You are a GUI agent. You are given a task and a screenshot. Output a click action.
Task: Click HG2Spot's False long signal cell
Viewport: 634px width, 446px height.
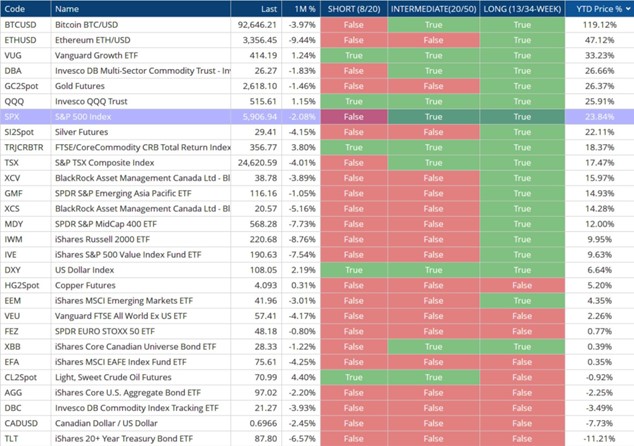point(522,286)
